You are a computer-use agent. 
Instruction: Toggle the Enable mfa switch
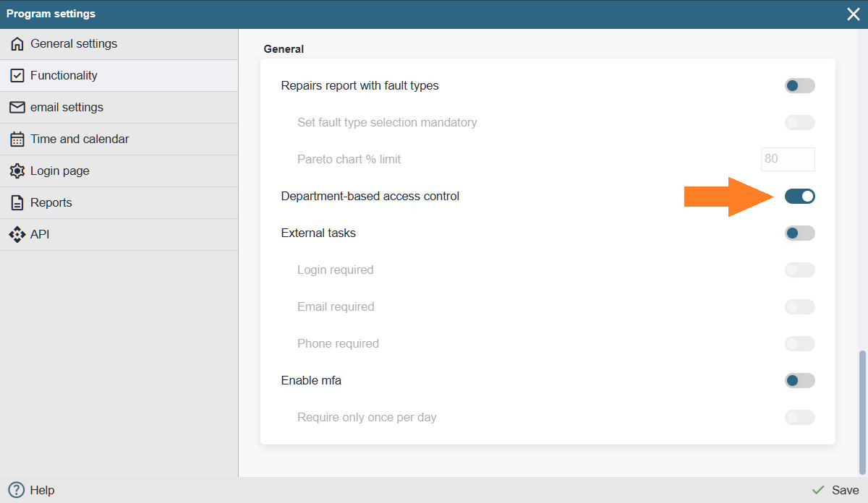pyautogui.click(x=799, y=380)
